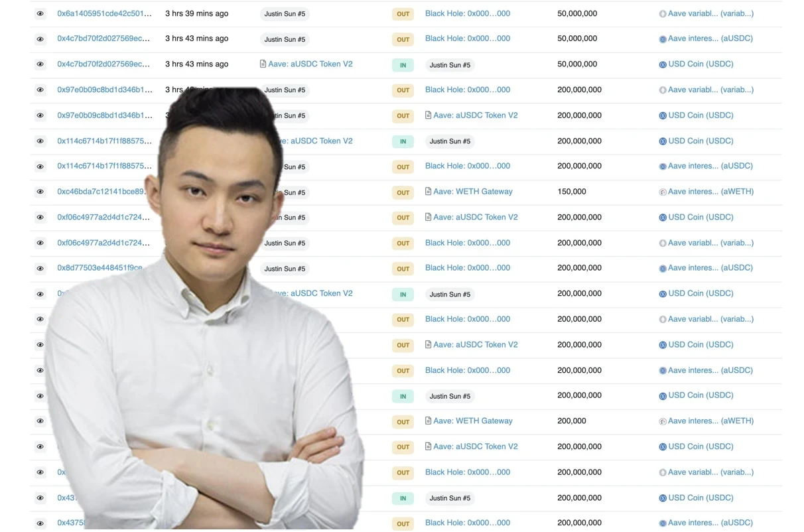
Task: Open the Black Hole address in the 0x6a1405951cde row
Action: [x=467, y=13]
